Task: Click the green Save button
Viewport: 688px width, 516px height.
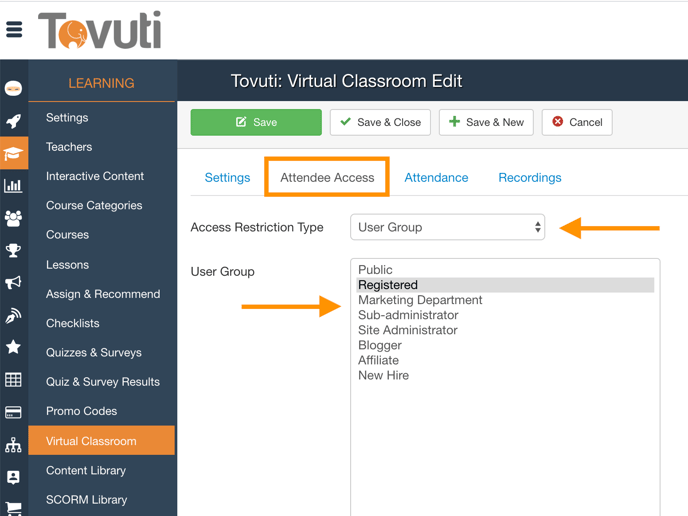Action: tap(256, 122)
